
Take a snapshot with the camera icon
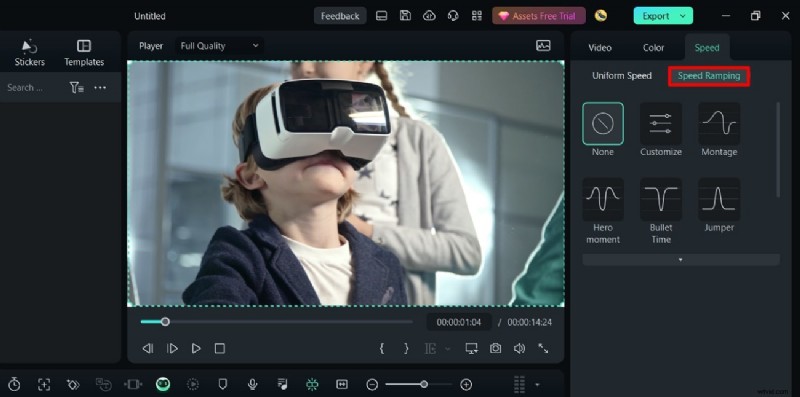pyautogui.click(x=495, y=349)
